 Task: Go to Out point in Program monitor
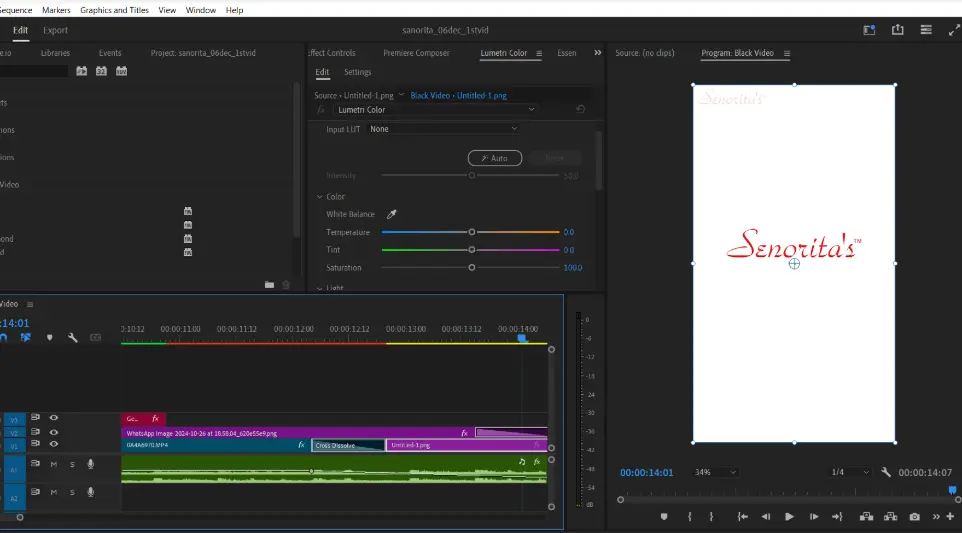[x=837, y=516]
